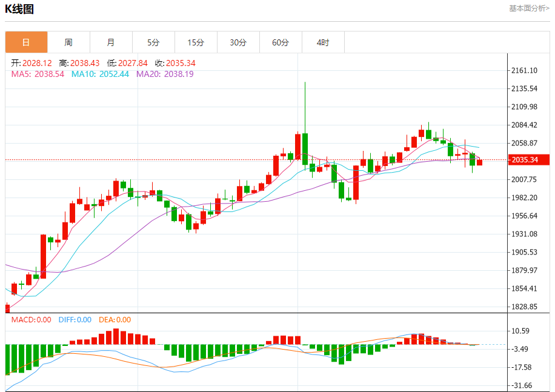Image resolution: width=555 pixels, height=392 pixels.
Task: Click the 开:2028.12 open price value
Action: point(32,63)
